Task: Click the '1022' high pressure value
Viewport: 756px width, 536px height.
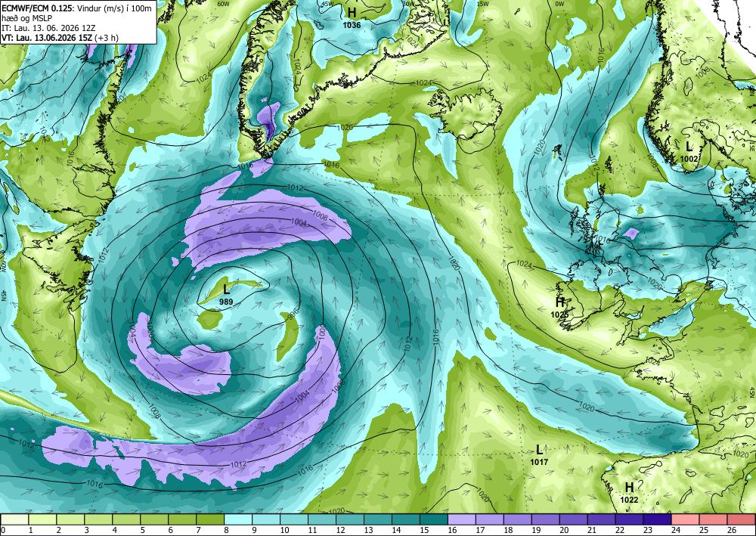Action: click(629, 500)
